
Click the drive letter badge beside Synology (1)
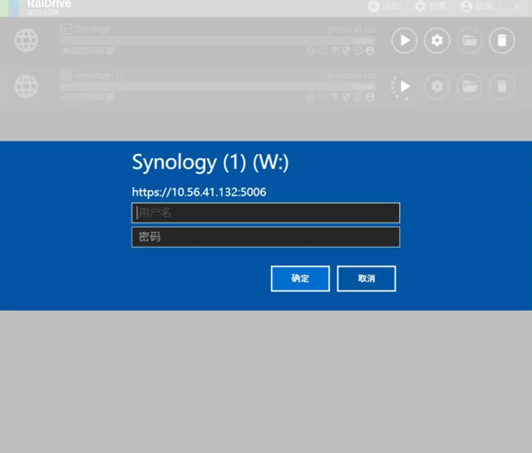point(66,75)
